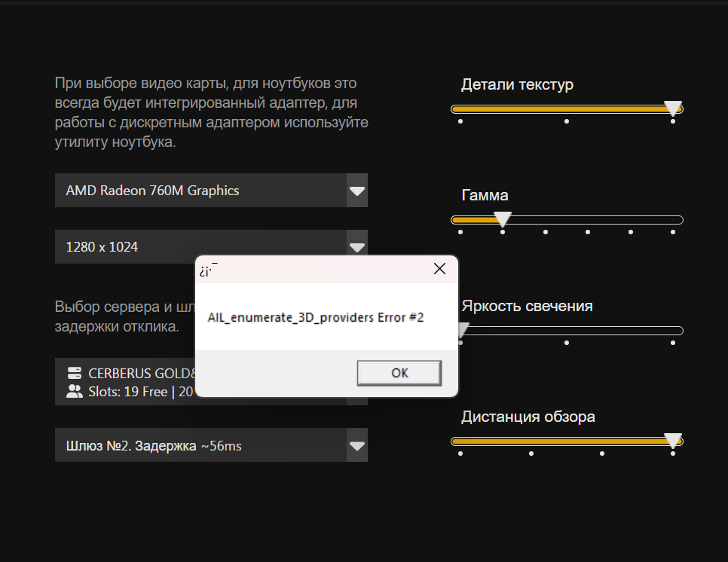This screenshot has width=728, height=562.
Task: Click the video card selection hint paragraph
Action: (211, 112)
